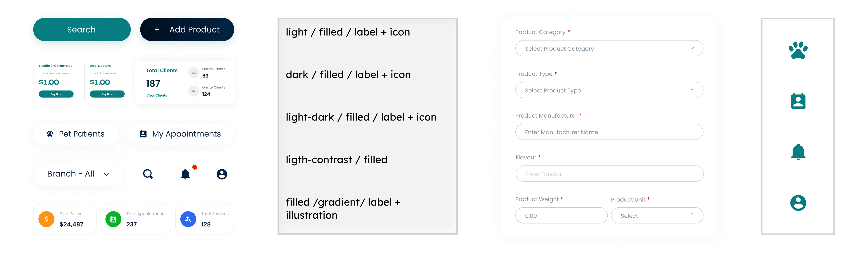Open notifications bell with red dot
The width and height of the screenshot is (868, 258).
pyautogui.click(x=185, y=174)
